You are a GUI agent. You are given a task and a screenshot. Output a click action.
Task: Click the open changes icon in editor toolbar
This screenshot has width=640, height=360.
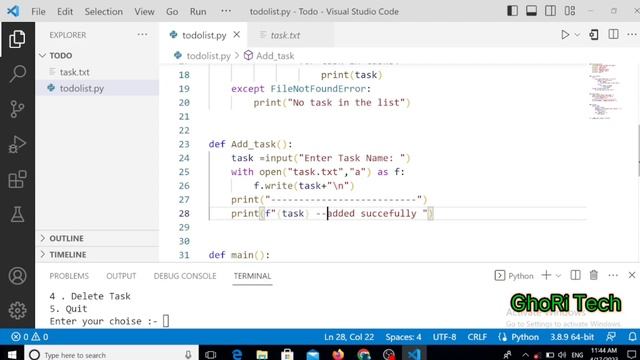[594, 35]
